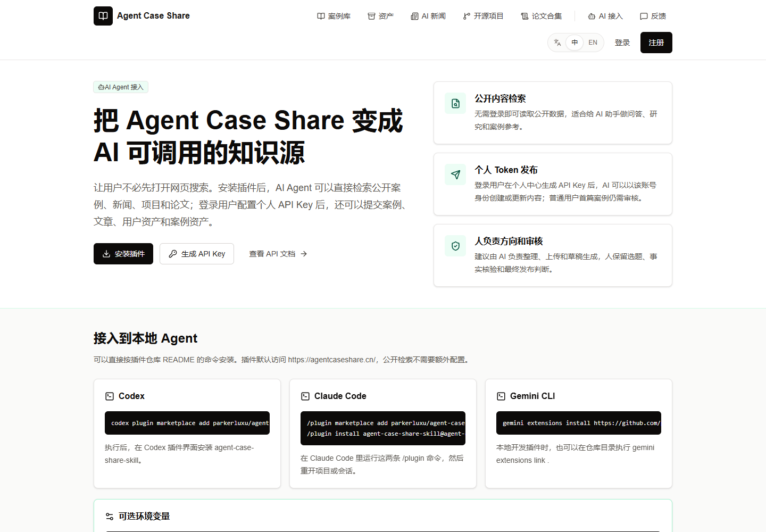Screen dimensions: 766x532
Task: Click the terminal icon next to Codex
Action: [x=110, y=396]
